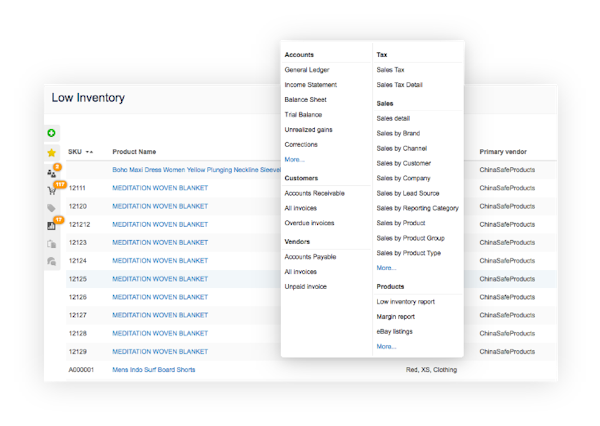Open Meditation Woven Blanket SKU 12111
The width and height of the screenshot is (600, 426).
coord(160,188)
